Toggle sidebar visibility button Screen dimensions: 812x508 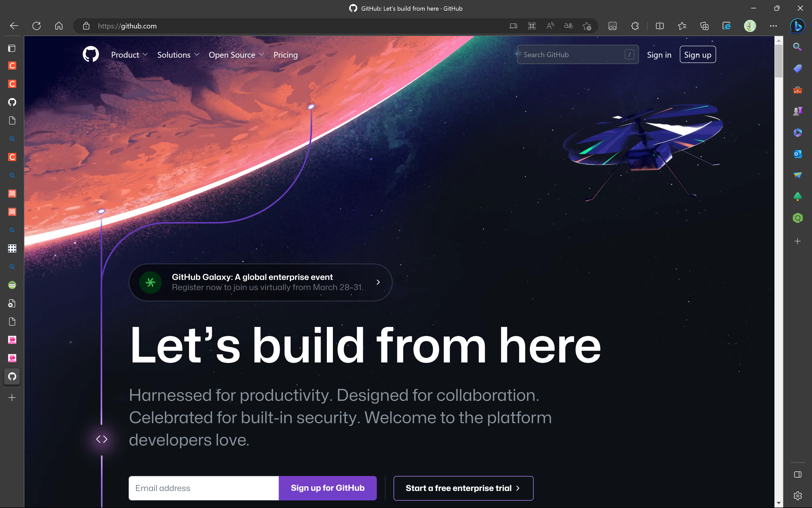(x=798, y=474)
